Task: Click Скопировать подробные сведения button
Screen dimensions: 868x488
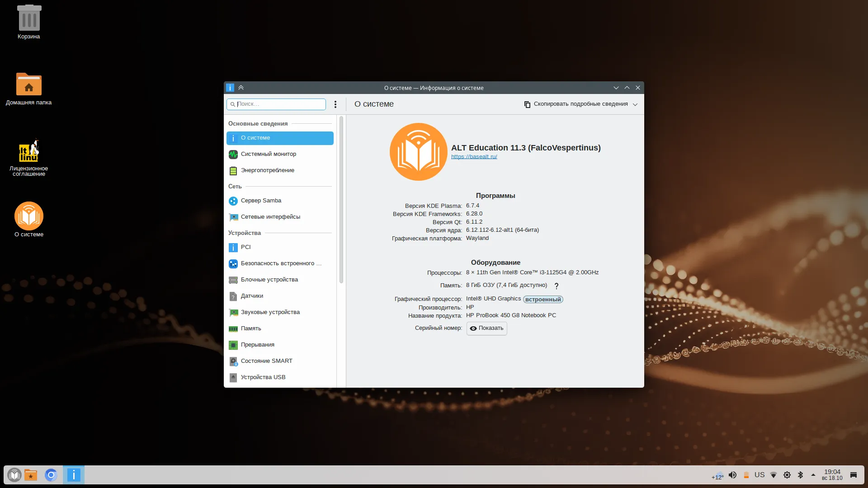Action: [576, 104]
